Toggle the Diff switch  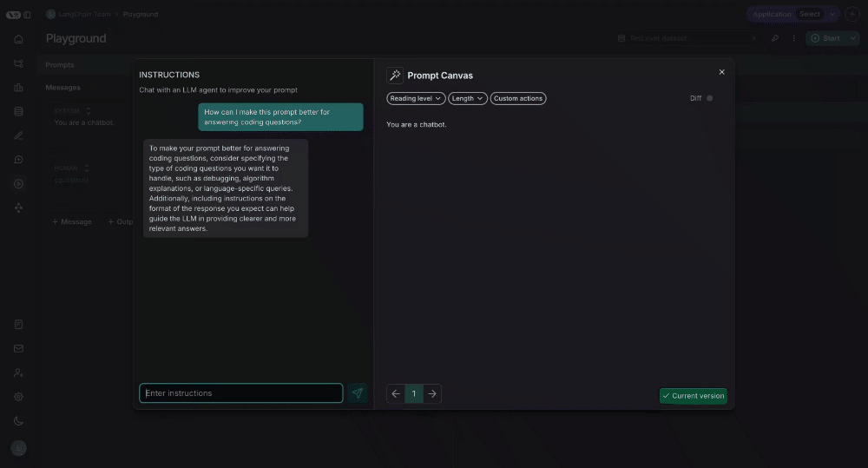(710, 99)
